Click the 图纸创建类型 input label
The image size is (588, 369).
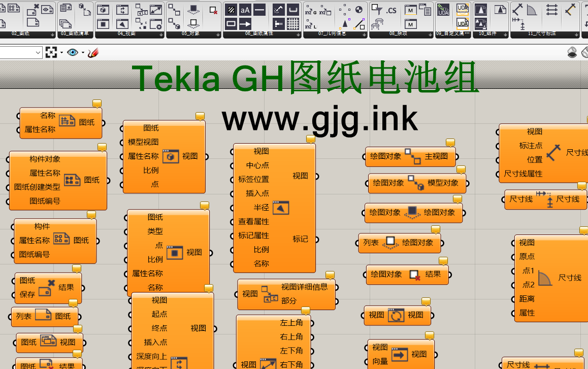pyautogui.click(x=37, y=187)
